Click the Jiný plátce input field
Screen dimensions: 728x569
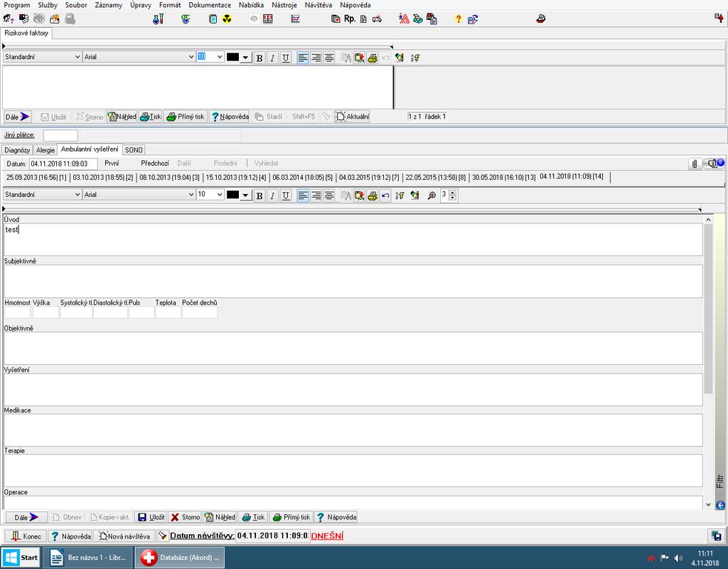(60, 136)
